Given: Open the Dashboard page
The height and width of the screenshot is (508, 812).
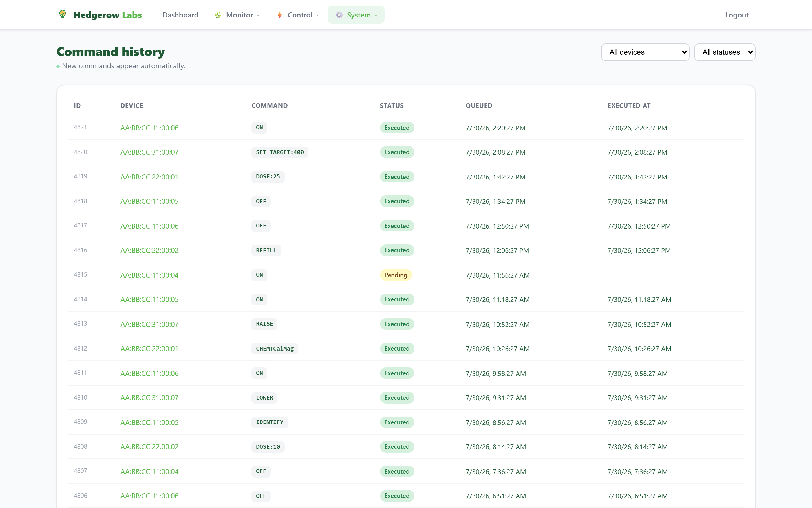Looking at the screenshot, I should click(180, 15).
